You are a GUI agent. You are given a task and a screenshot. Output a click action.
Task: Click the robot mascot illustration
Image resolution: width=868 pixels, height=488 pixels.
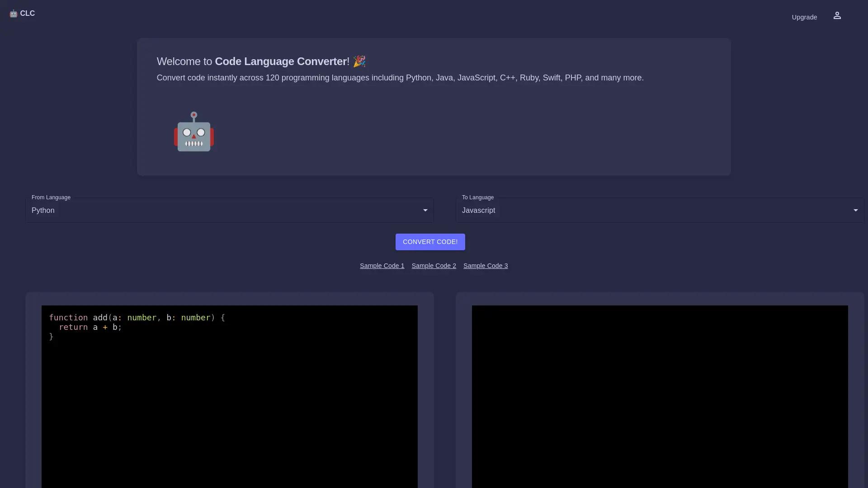193,131
